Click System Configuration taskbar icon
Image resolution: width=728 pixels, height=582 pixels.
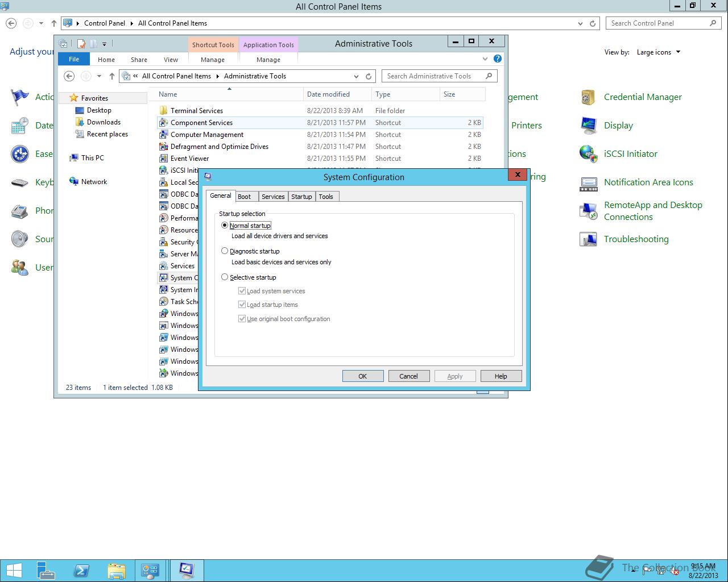(187, 571)
